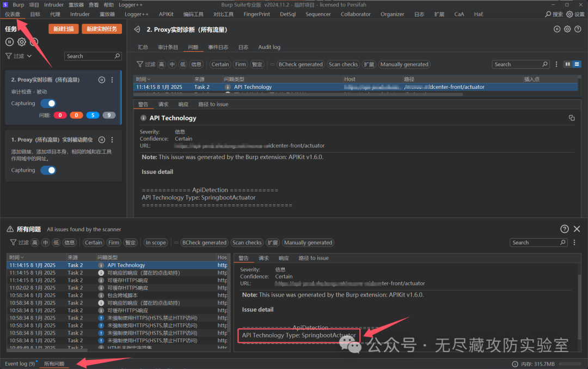Open help icon at top right of task details
The width and height of the screenshot is (588, 369).
(578, 29)
